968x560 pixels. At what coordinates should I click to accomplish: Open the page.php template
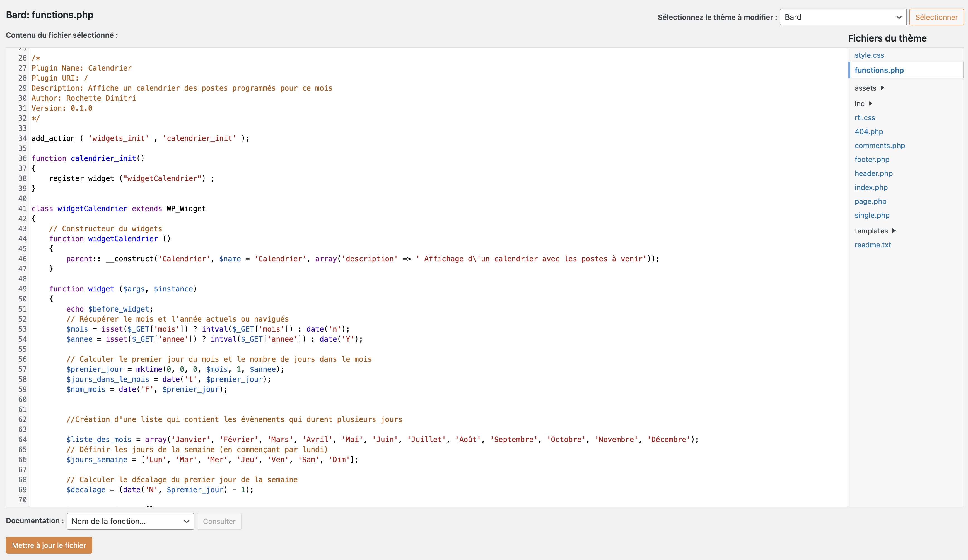pos(870,201)
